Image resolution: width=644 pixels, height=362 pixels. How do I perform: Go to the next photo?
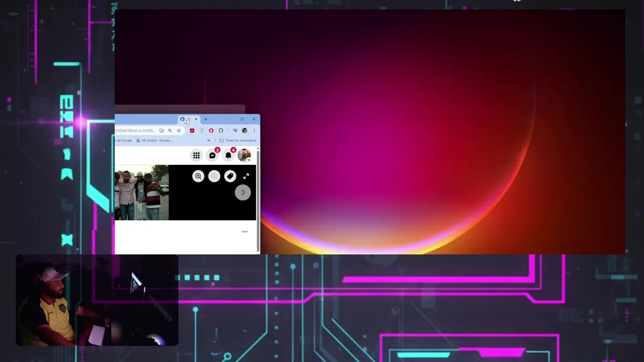(243, 193)
